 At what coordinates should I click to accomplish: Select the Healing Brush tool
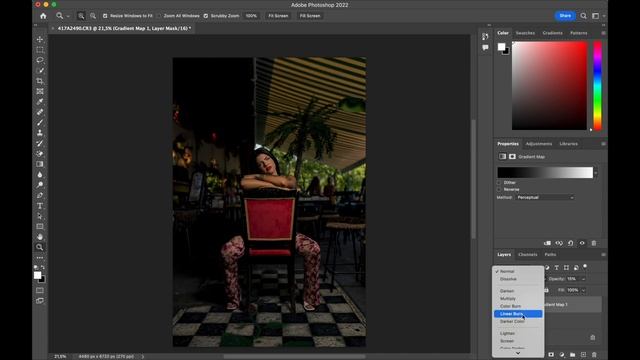pos(40,112)
